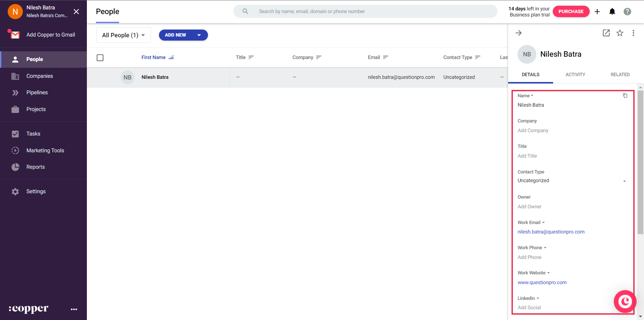Open the Copper chat bubble widget
This screenshot has width=644, height=320.
625,301
